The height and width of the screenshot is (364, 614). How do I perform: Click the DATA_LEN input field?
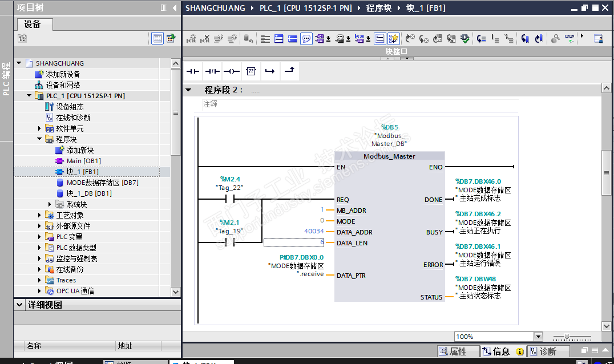point(294,242)
